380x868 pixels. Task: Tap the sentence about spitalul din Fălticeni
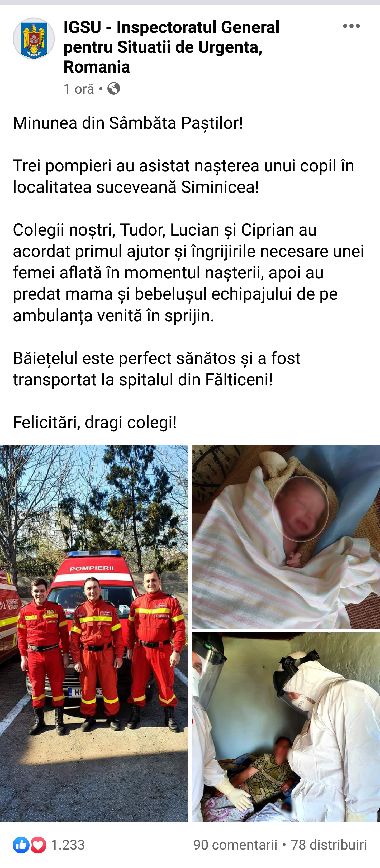(157, 369)
